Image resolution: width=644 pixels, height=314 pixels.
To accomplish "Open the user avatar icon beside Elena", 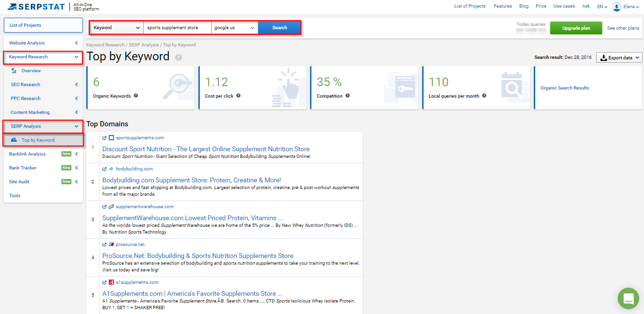I will tap(617, 7).
